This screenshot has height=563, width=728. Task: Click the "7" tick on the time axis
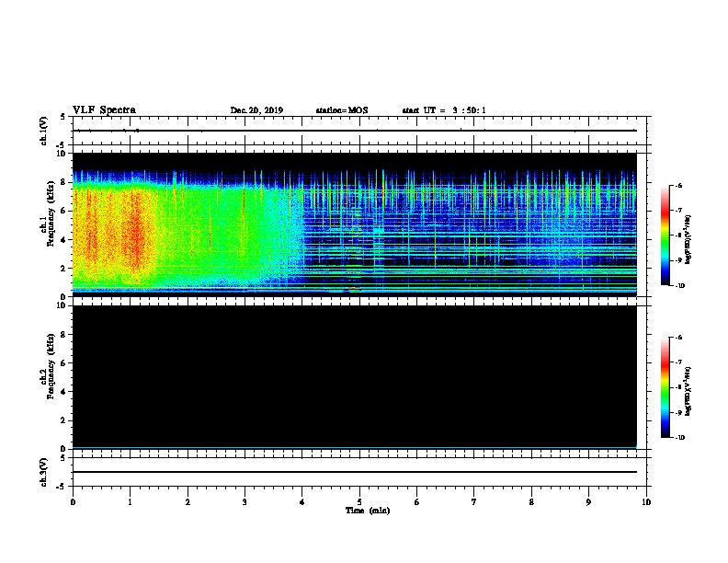pyautogui.click(x=474, y=502)
